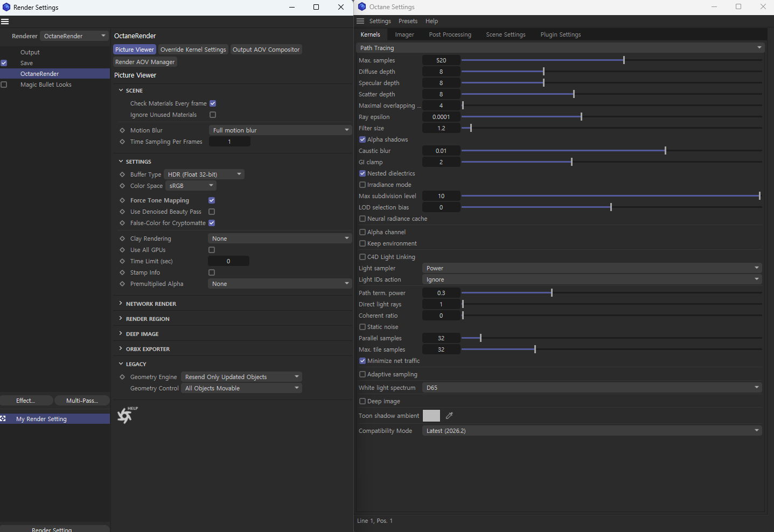
Task: Click the keyframe diamond beside Color Space
Action: [122, 186]
